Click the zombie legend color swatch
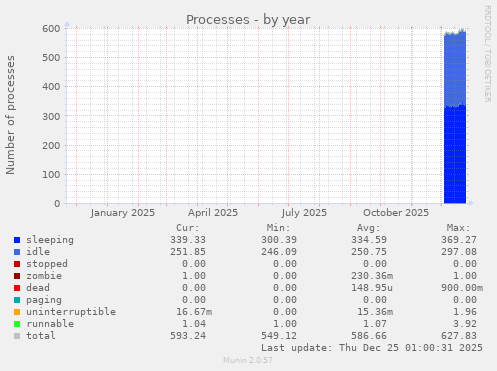 [x=17, y=276]
